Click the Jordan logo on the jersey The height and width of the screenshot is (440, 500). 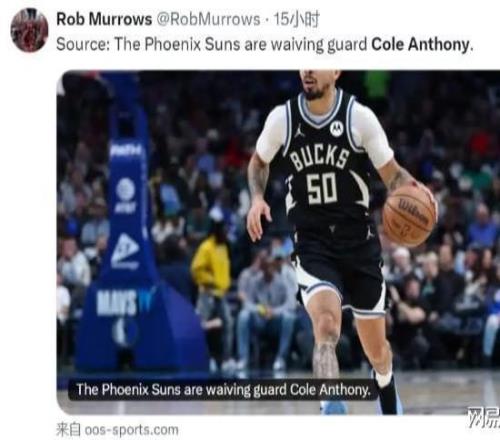[x=299, y=131]
